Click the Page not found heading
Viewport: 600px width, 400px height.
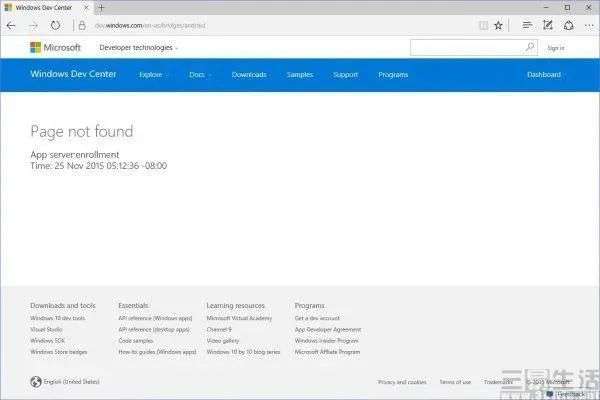82,131
